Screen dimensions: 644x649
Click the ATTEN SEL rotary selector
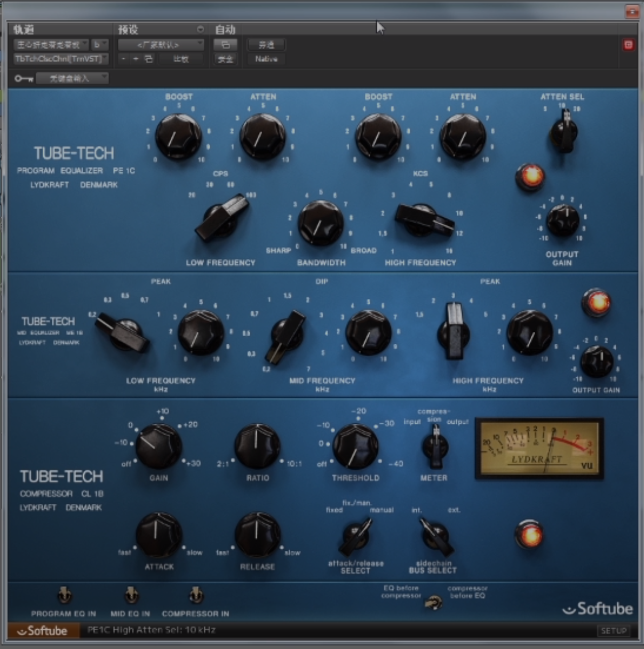(x=563, y=130)
